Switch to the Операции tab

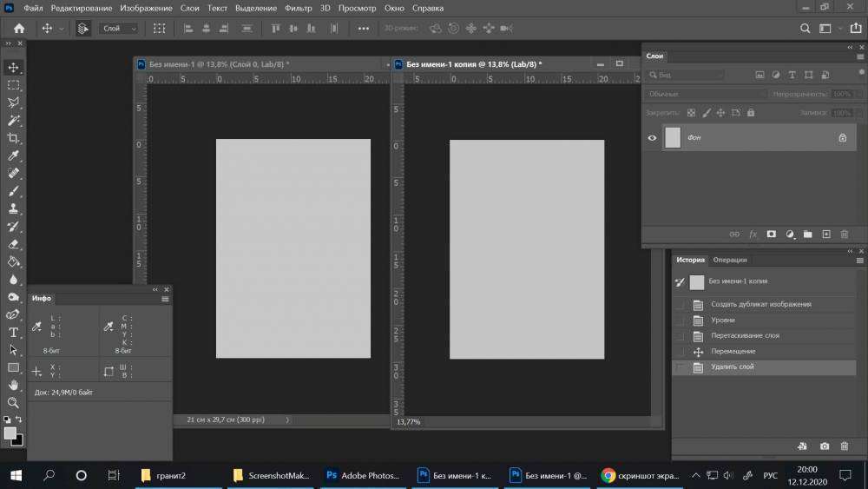coord(729,260)
